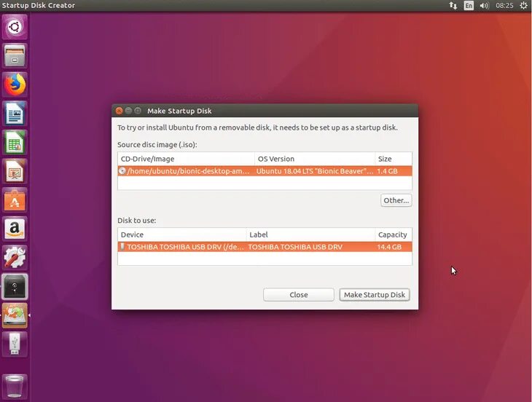Open the Files manager from the launcher
The height and width of the screenshot is (402, 532).
(x=15, y=55)
